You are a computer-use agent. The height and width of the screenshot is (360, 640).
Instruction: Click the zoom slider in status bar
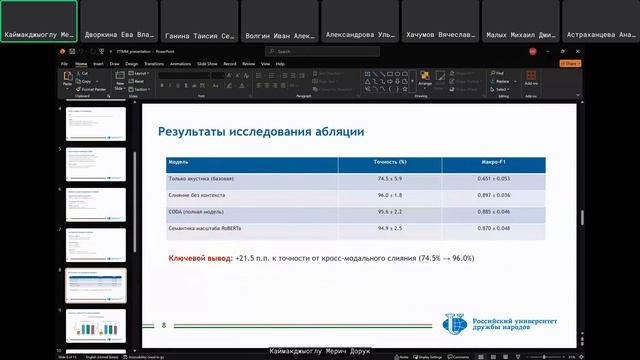pyautogui.click(x=544, y=357)
